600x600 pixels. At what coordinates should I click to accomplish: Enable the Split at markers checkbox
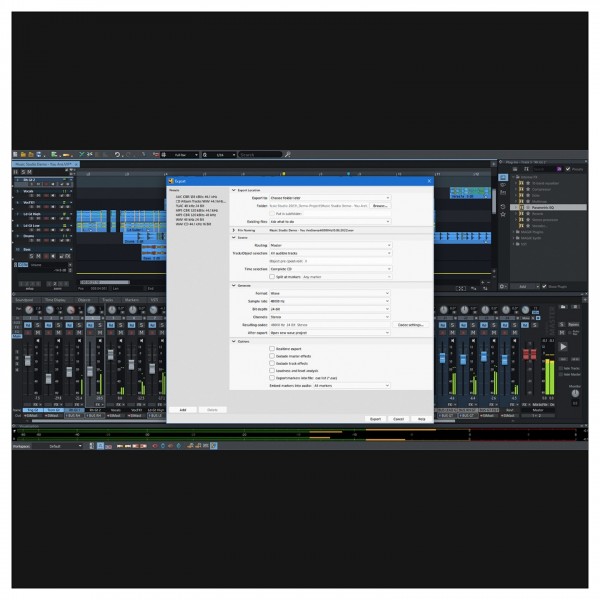click(x=272, y=277)
